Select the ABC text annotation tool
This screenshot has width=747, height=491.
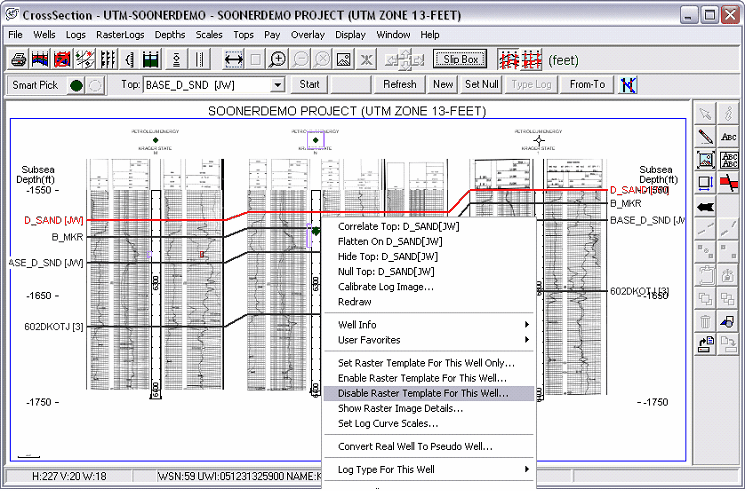coord(729,136)
